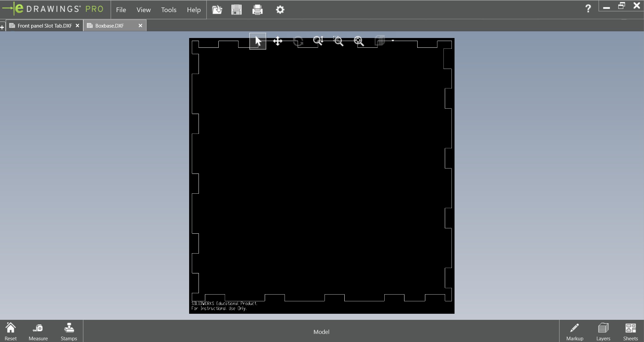644x342 pixels.
Task: Minimize the eDrawings window
Action: tap(606, 7)
